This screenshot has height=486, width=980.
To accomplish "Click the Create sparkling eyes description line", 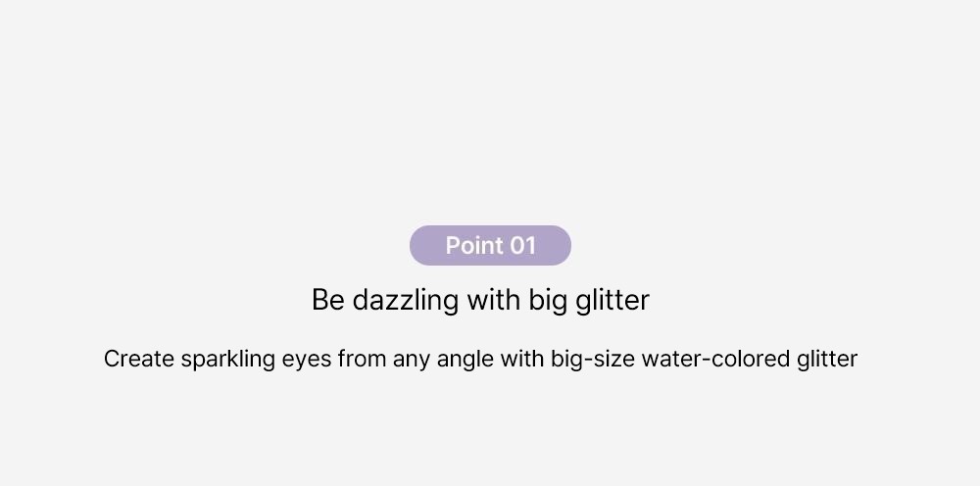I will pos(480,360).
